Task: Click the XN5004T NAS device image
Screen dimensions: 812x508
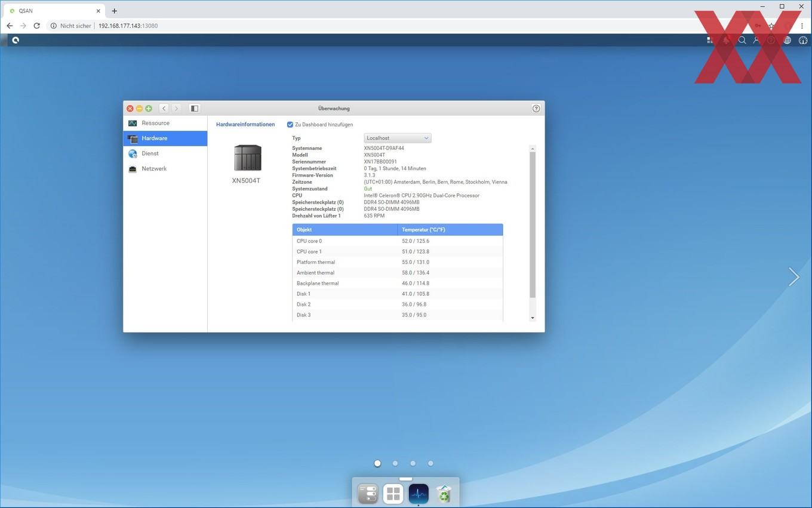Action: coord(247,158)
